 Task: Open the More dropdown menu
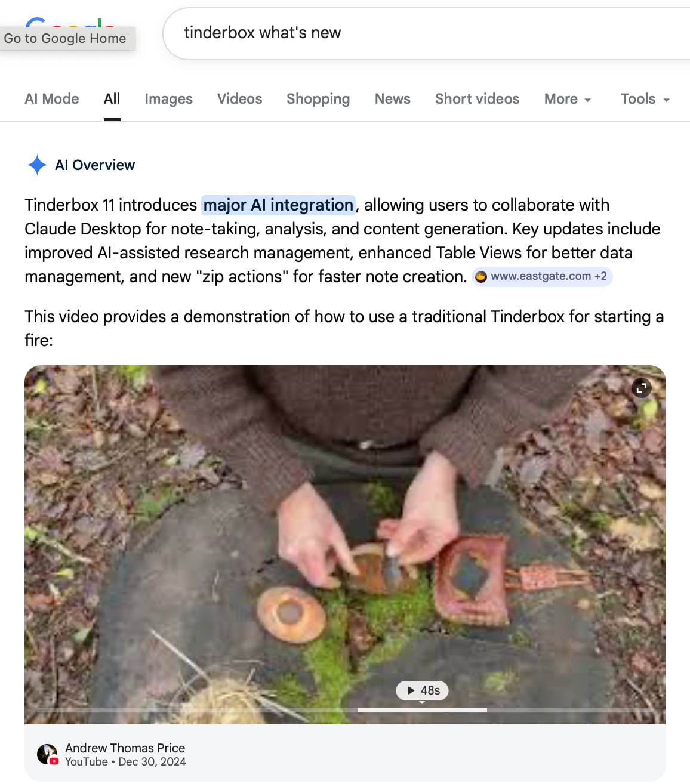(x=567, y=99)
